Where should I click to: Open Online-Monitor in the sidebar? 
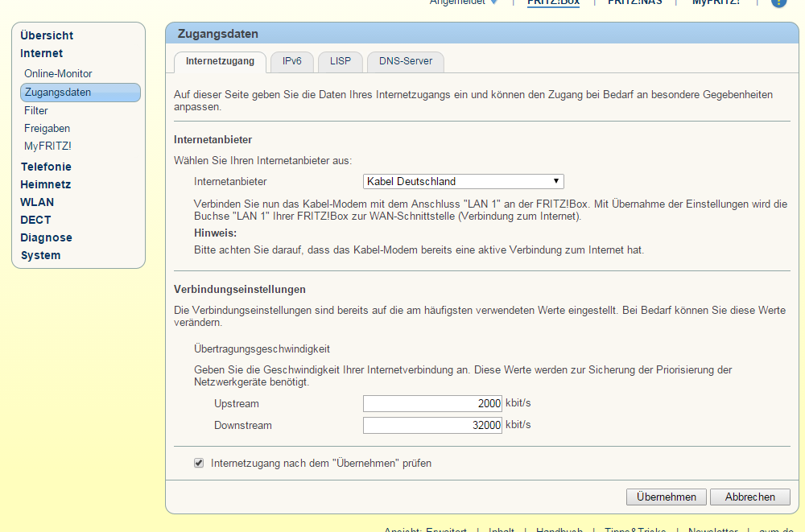(x=58, y=73)
